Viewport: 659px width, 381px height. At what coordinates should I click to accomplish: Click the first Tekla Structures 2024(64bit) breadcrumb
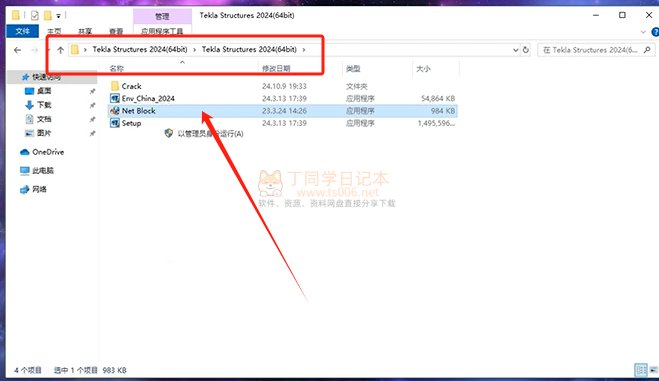[x=140, y=49]
